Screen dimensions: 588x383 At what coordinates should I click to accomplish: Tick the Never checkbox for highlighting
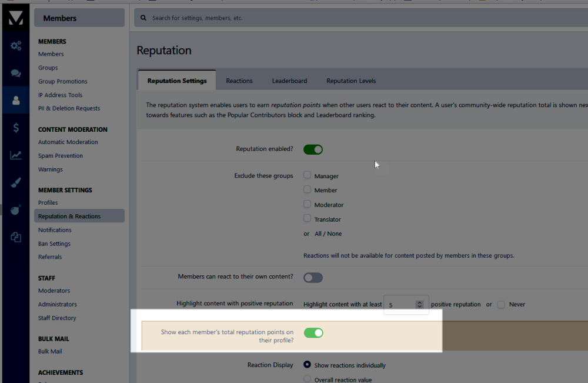pyautogui.click(x=501, y=304)
